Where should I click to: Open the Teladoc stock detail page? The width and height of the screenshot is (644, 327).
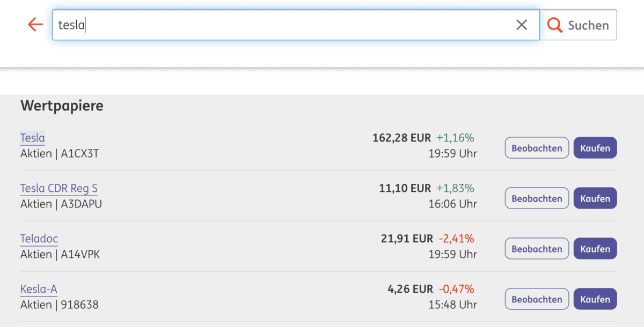point(39,239)
